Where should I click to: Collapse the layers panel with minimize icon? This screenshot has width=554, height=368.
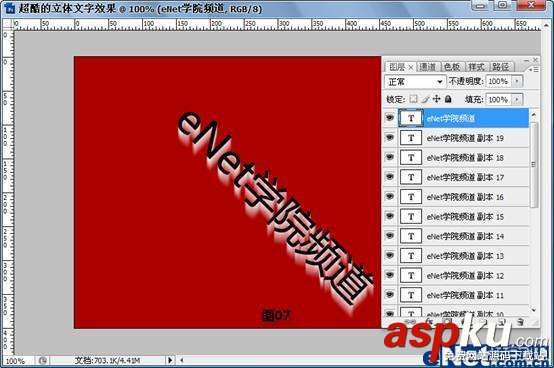(x=526, y=60)
